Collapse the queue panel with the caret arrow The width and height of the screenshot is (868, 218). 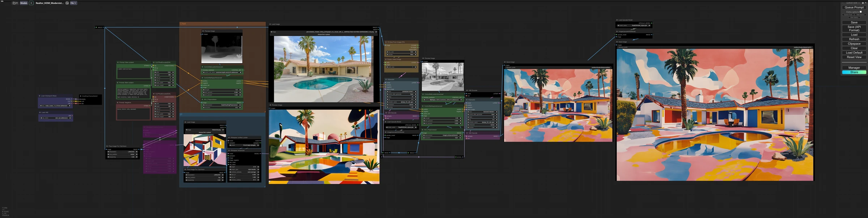865,3
